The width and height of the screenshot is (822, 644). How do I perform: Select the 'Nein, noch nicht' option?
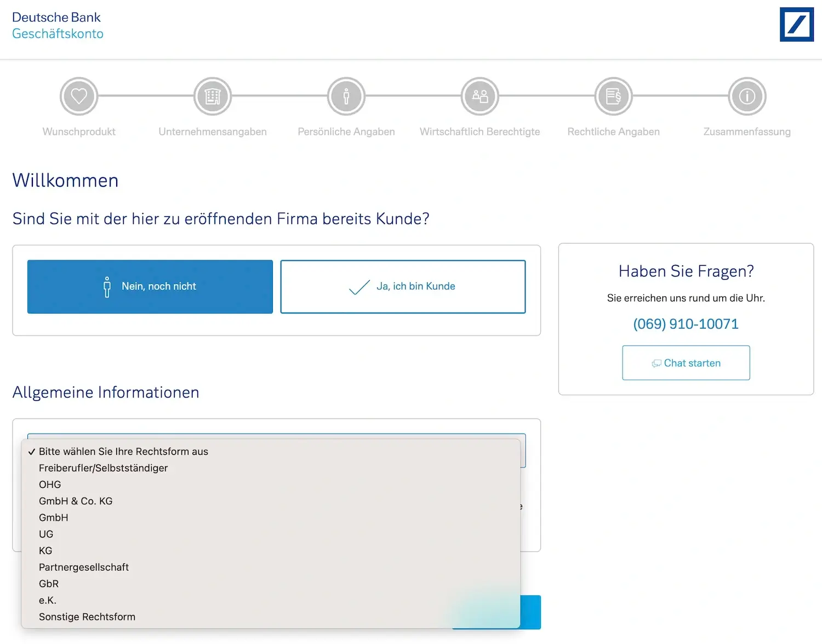tap(150, 287)
